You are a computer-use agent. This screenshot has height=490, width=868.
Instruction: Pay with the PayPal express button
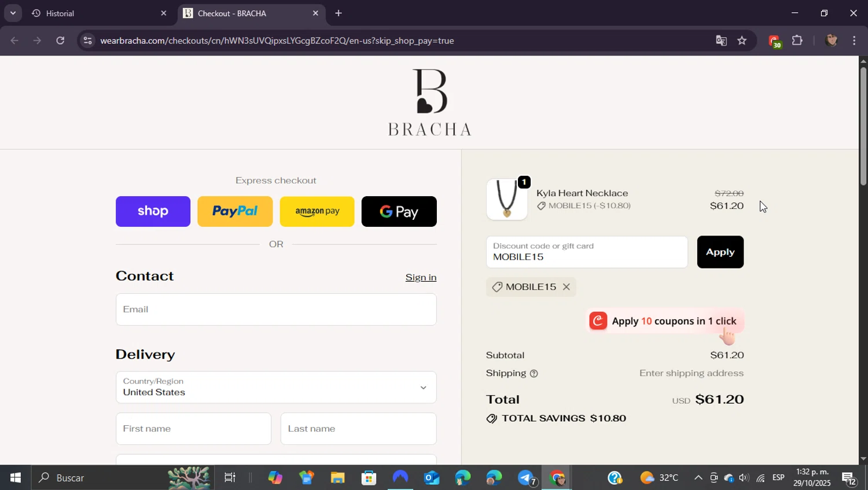(235, 211)
